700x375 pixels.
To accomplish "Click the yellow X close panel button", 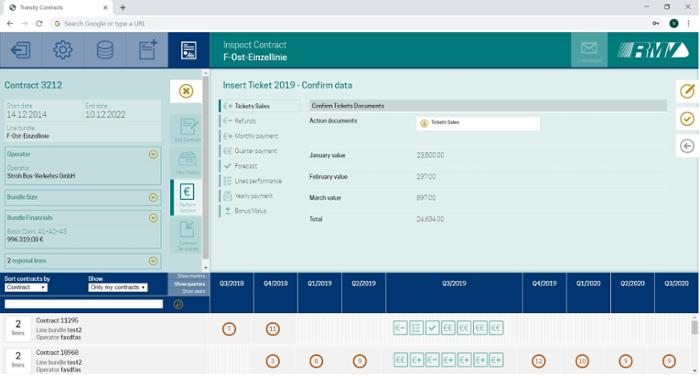I will [186, 91].
